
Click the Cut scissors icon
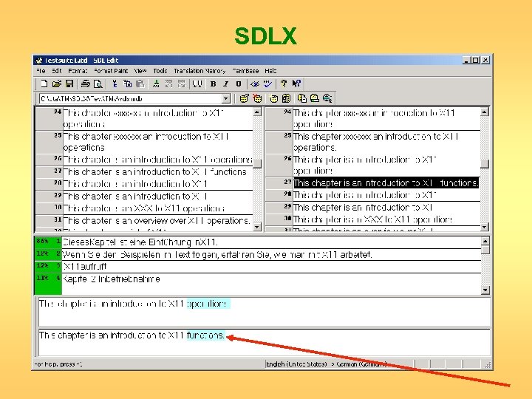click(x=115, y=83)
